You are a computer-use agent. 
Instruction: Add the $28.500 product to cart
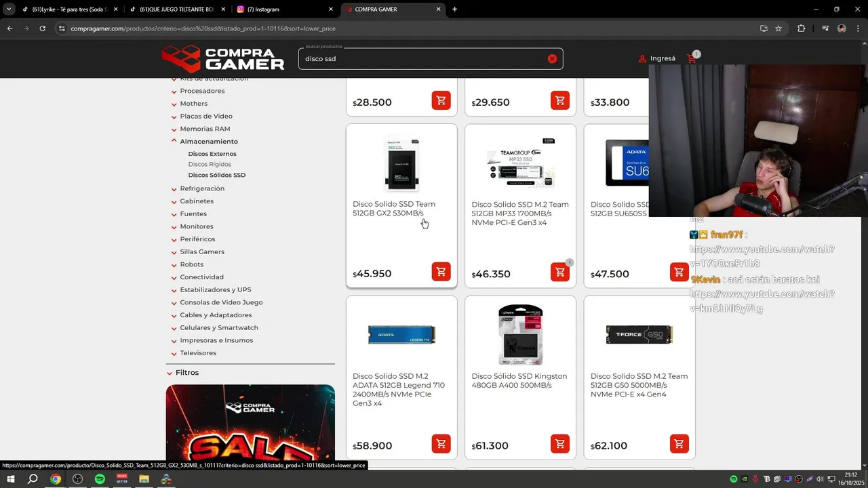(441, 100)
